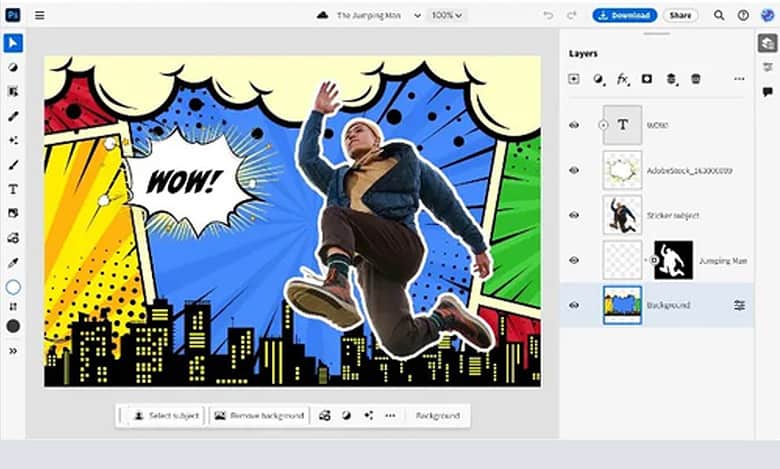
Task: Toggle the Layers panel icon in right rail
Action: (768, 43)
